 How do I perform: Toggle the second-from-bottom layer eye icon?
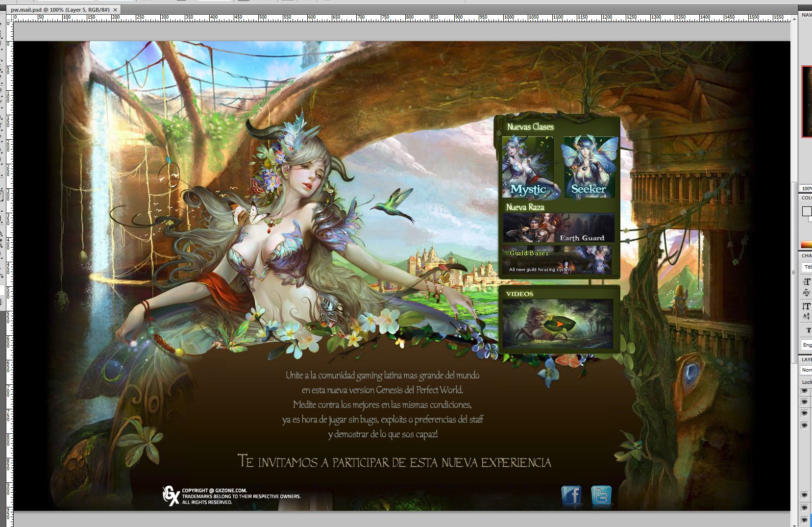[x=804, y=507]
